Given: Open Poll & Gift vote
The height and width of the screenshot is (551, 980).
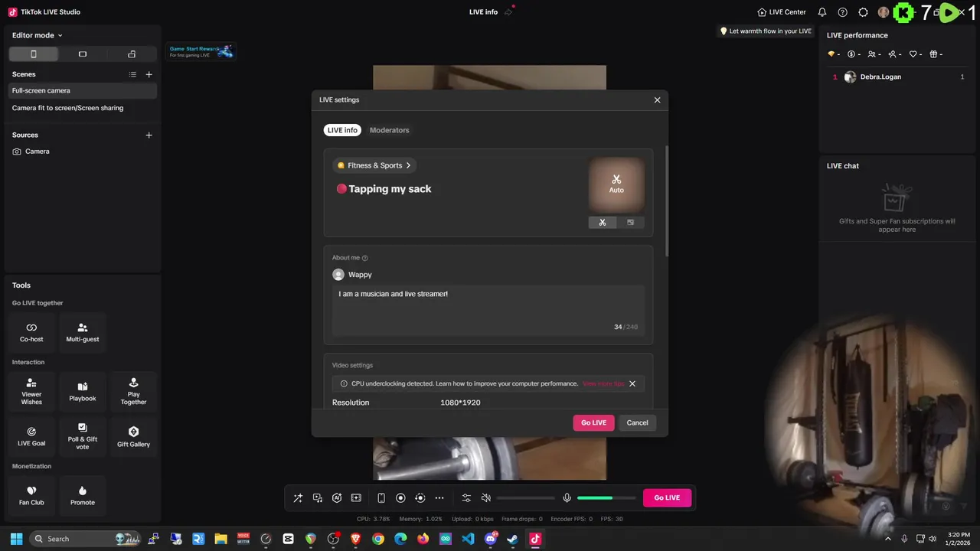Looking at the screenshot, I should click(83, 436).
